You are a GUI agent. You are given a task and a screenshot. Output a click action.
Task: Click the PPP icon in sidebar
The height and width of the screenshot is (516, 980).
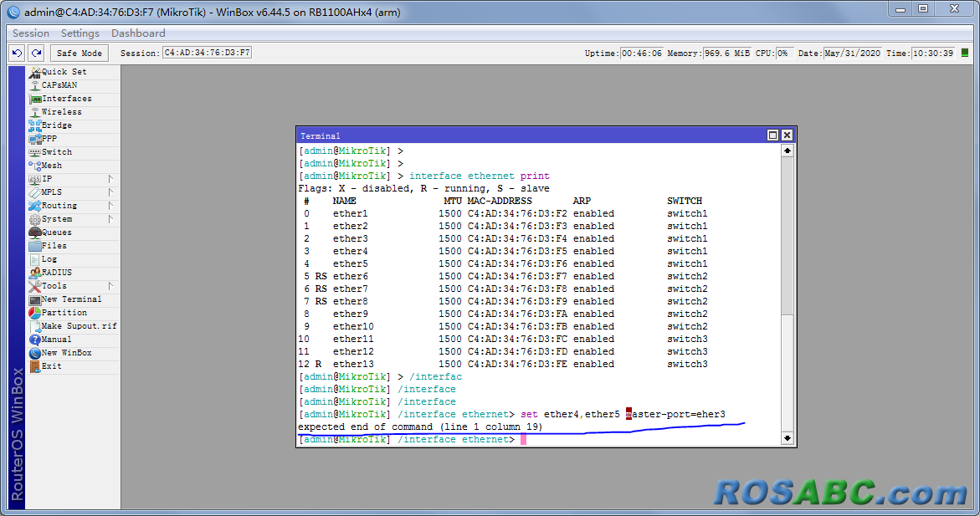pyautogui.click(x=34, y=139)
